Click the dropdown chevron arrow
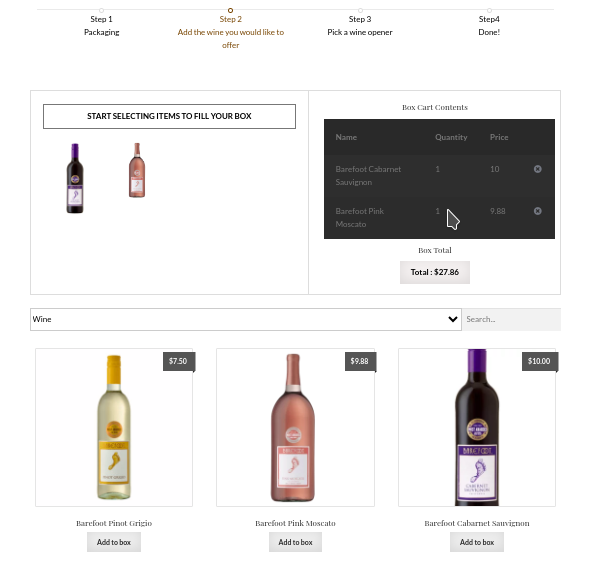This screenshot has height=568, width=601. (x=453, y=319)
